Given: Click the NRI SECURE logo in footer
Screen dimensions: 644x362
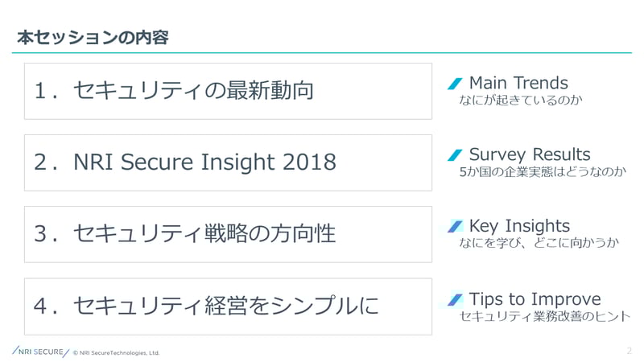Looking at the screenshot, I should click(x=41, y=352).
